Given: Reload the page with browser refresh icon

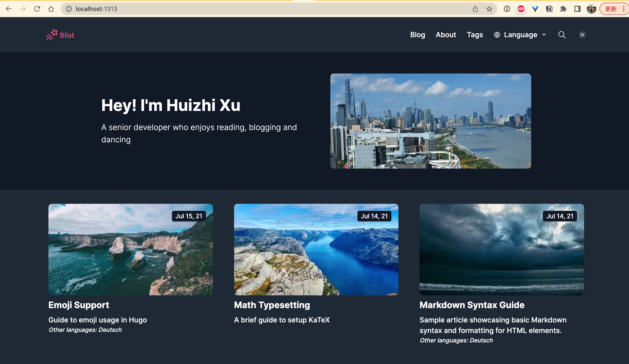Looking at the screenshot, I should (37, 9).
